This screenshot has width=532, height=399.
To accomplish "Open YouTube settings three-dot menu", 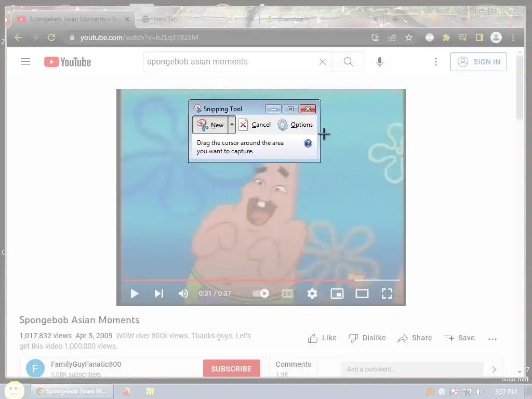I will 436,62.
